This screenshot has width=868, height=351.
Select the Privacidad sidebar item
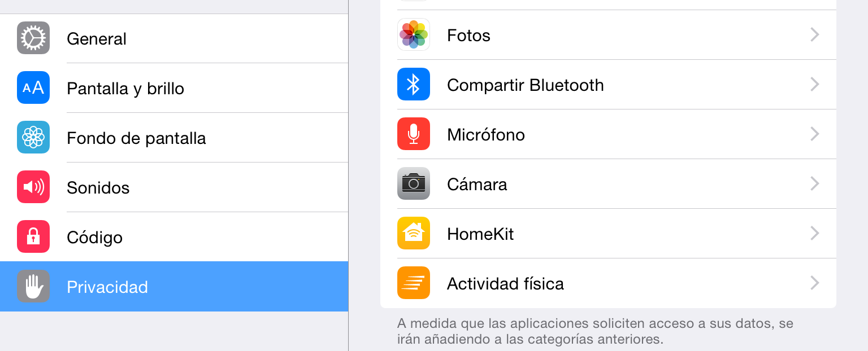[x=174, y=286]
